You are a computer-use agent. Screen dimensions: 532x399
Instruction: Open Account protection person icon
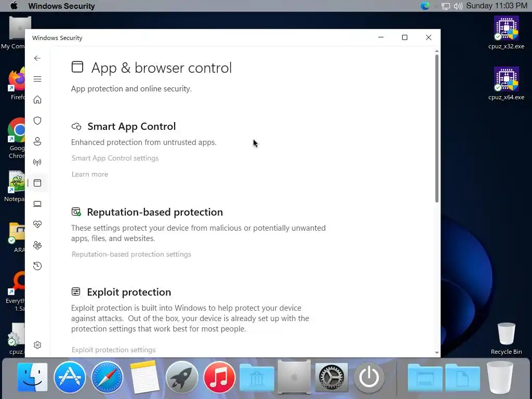tap(37, 141)
